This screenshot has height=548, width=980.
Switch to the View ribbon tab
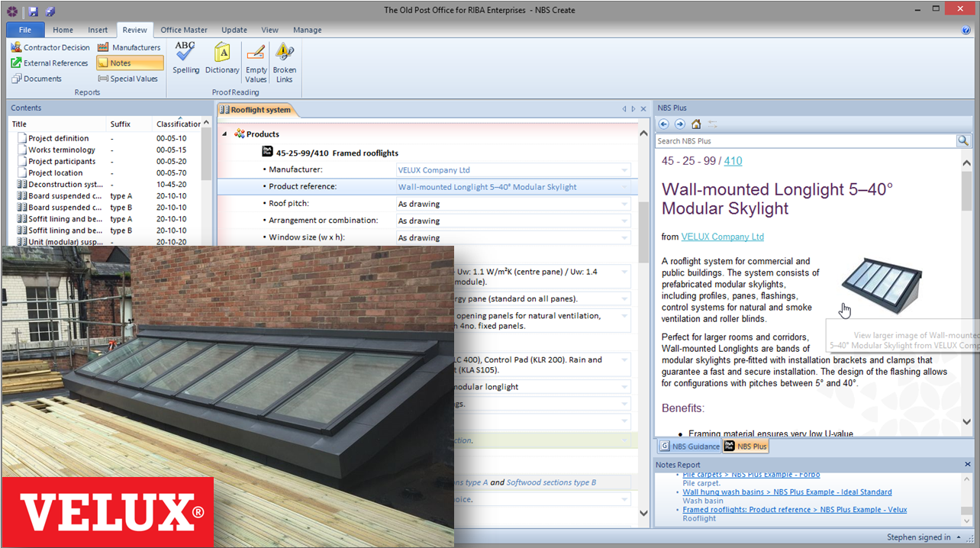(270, 30)
